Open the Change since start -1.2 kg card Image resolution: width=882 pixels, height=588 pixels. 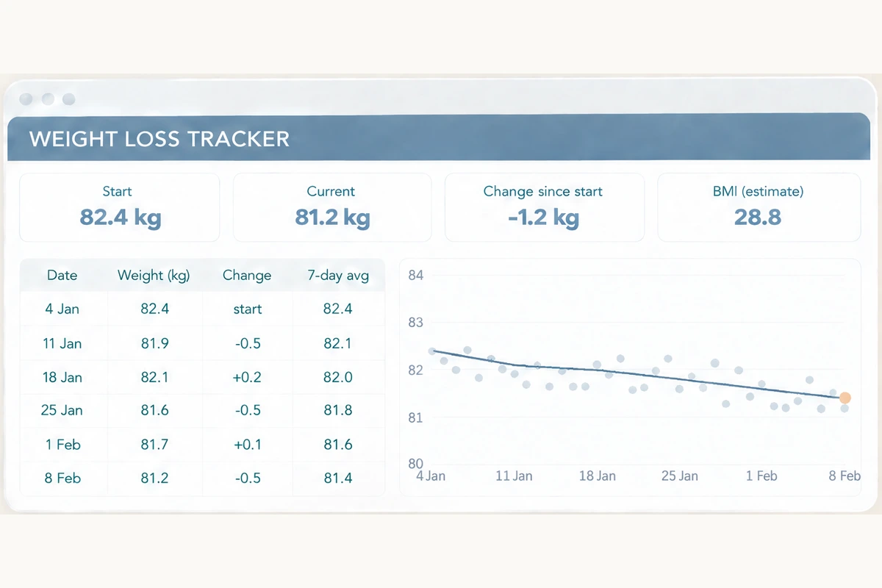[544, 207]
